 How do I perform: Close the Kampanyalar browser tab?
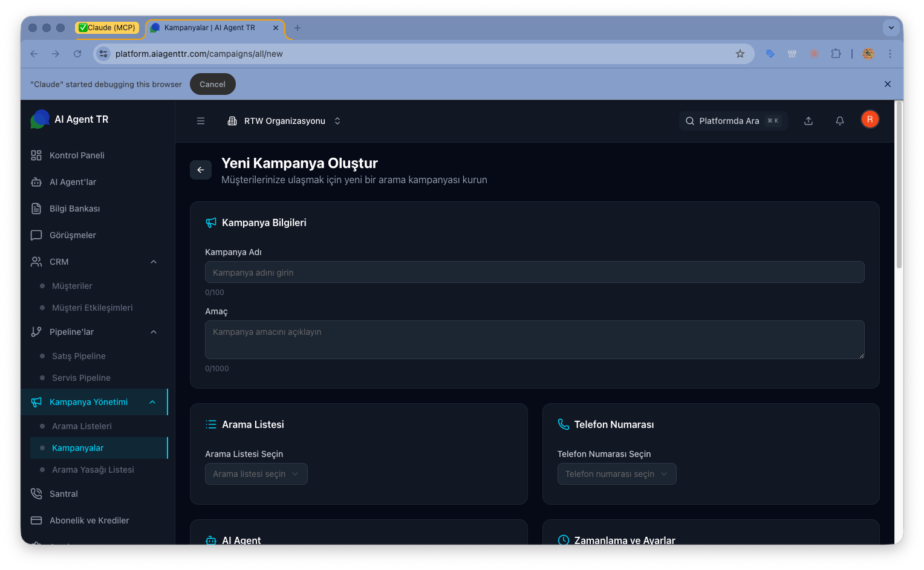276,28
